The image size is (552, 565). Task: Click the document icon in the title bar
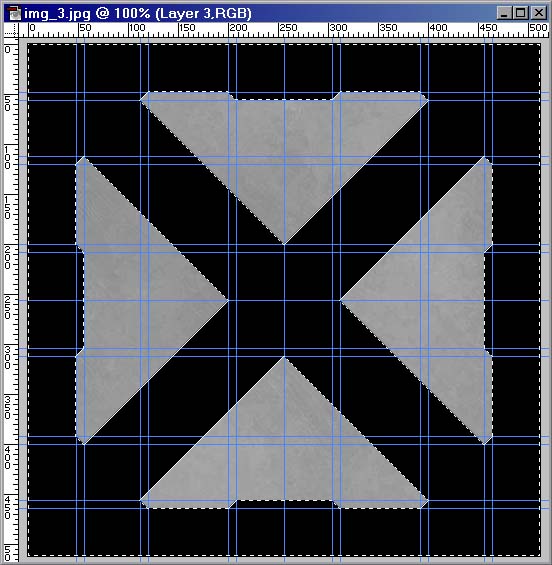point(14,13)
